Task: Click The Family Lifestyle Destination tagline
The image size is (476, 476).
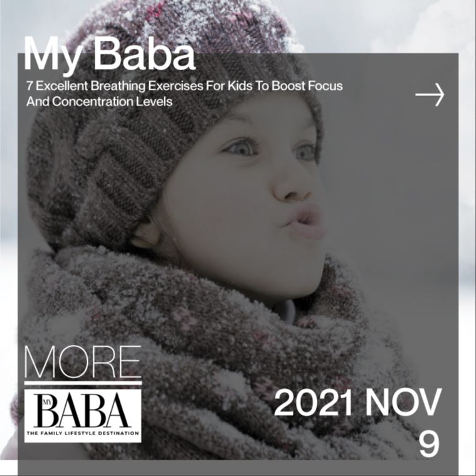Action: click(x=83, y=433)
